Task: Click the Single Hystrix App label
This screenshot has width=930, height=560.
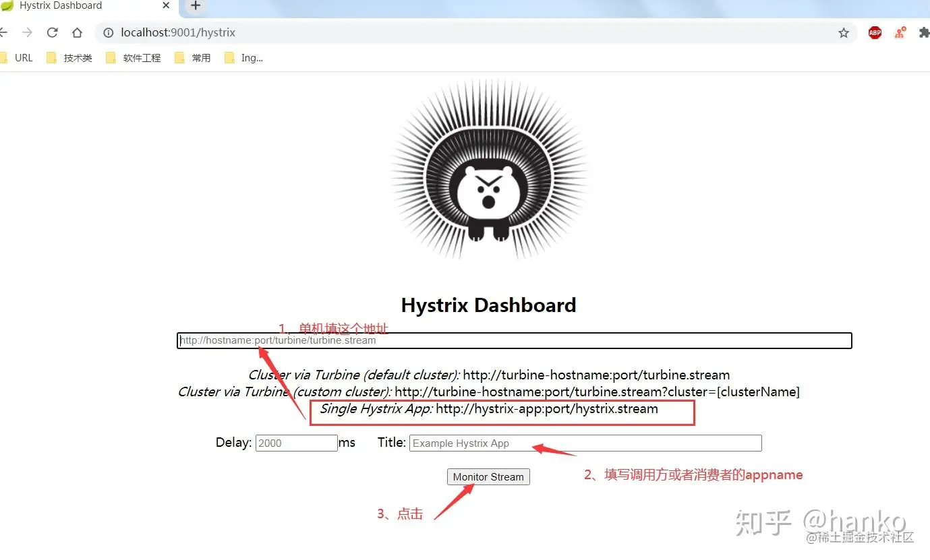Action: tap(376, 408)
